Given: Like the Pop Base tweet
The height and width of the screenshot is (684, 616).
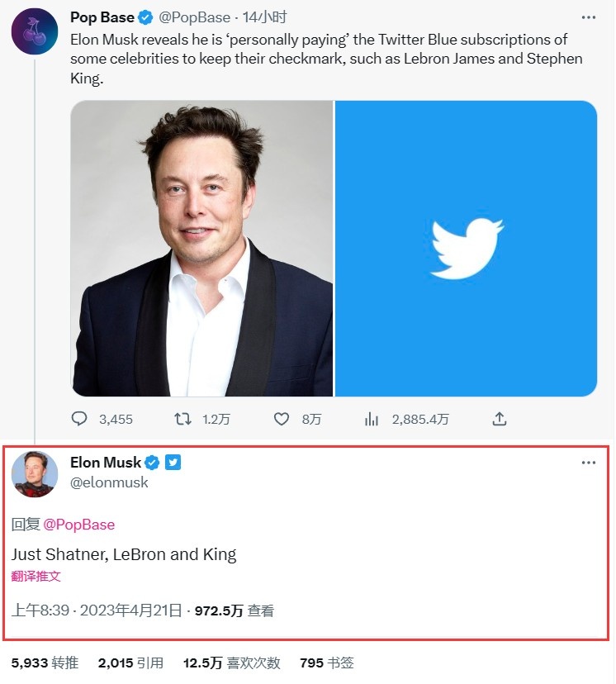Looking at the screenshot, I should coord(282,419).
